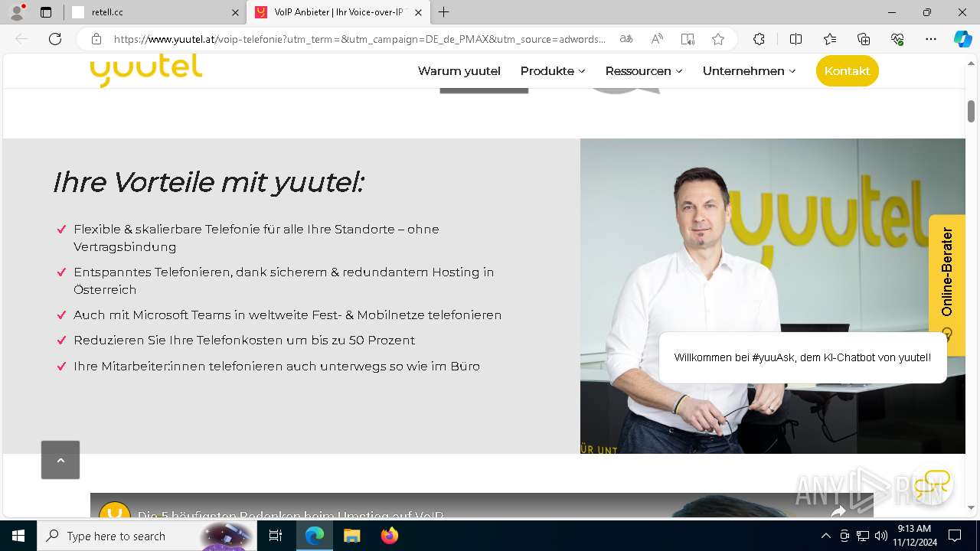This screenshot has width=980, height=551.
Task: Click the page vertical scrollbar thumb
Action: tap(971, 111)
